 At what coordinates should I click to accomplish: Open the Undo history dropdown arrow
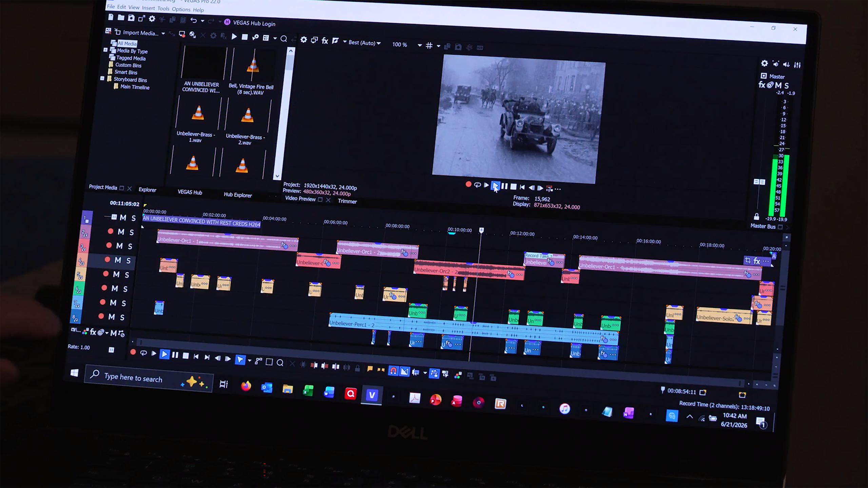[x=203, y=21]
